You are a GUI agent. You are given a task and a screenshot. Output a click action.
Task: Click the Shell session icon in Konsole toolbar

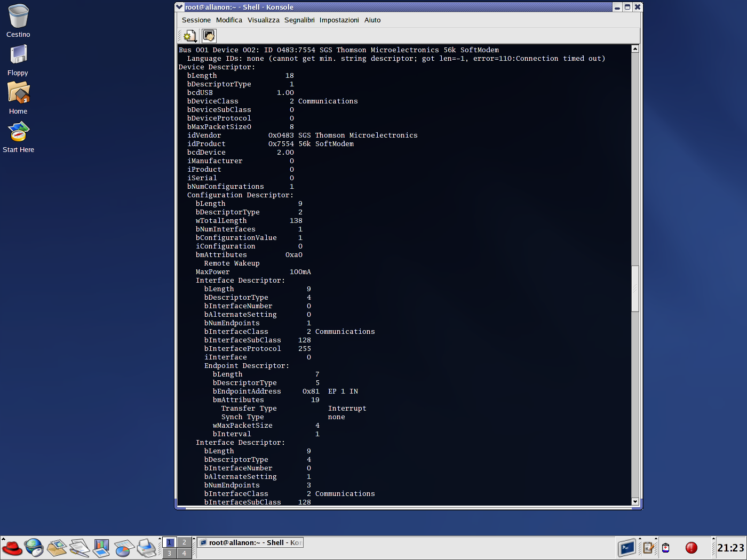[x=209, y=36]
